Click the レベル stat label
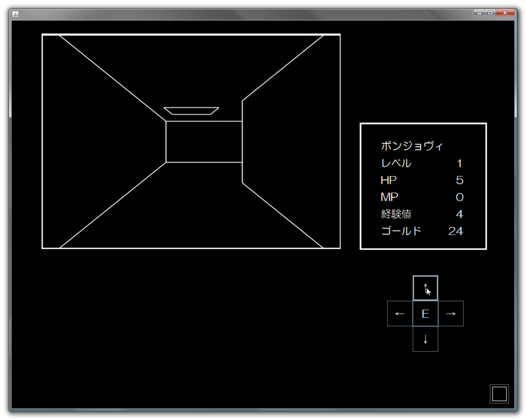The height and width of the screenshot is (420, 526). 396,163
